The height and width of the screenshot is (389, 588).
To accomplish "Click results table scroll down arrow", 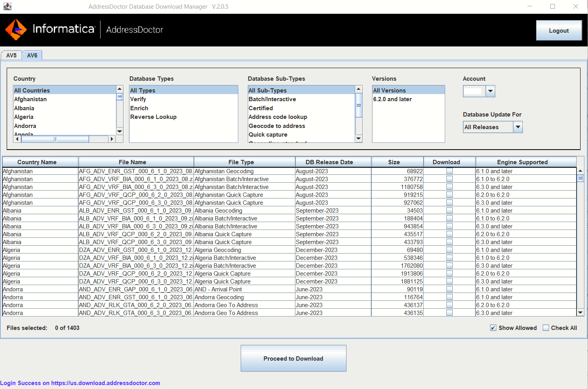I will [580, 313].
